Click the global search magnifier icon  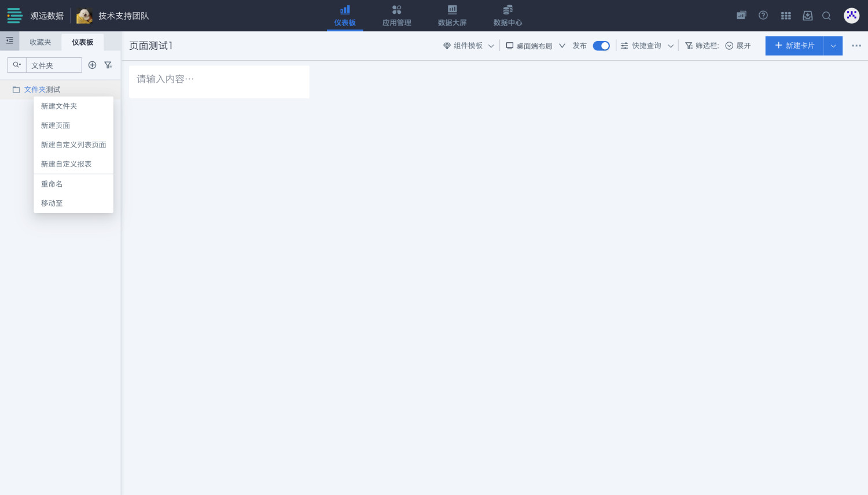click(x=827, y=16)
